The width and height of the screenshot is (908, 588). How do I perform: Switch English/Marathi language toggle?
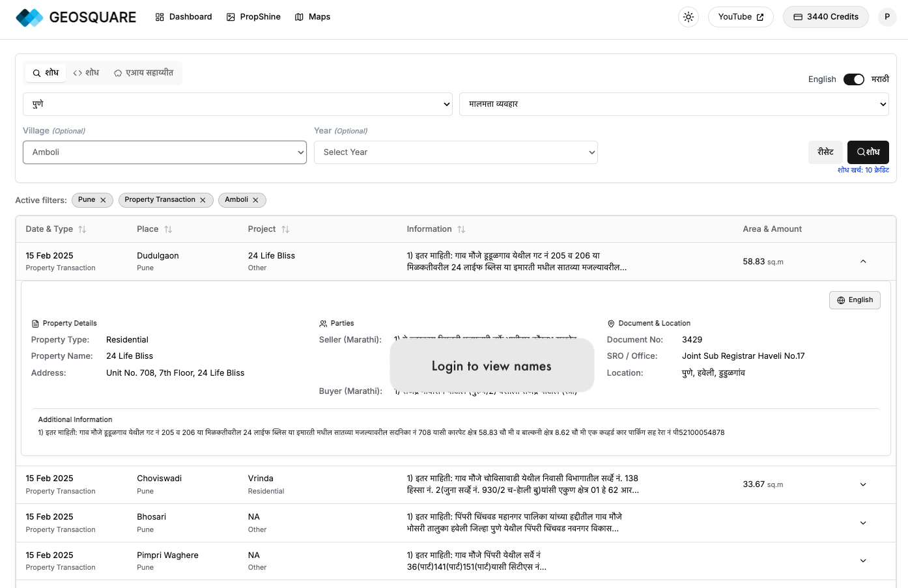[x=853, y=79]
